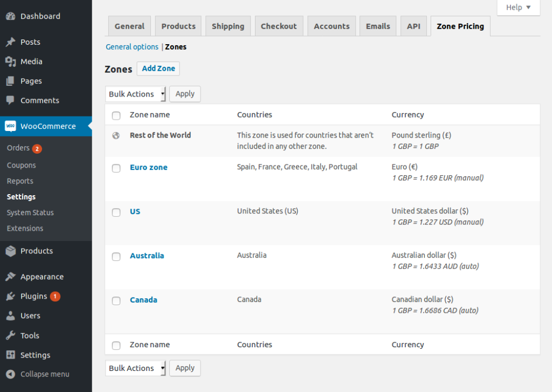
Task: Open Posts via the pushpin icon
Action: (x=10, y=42)
